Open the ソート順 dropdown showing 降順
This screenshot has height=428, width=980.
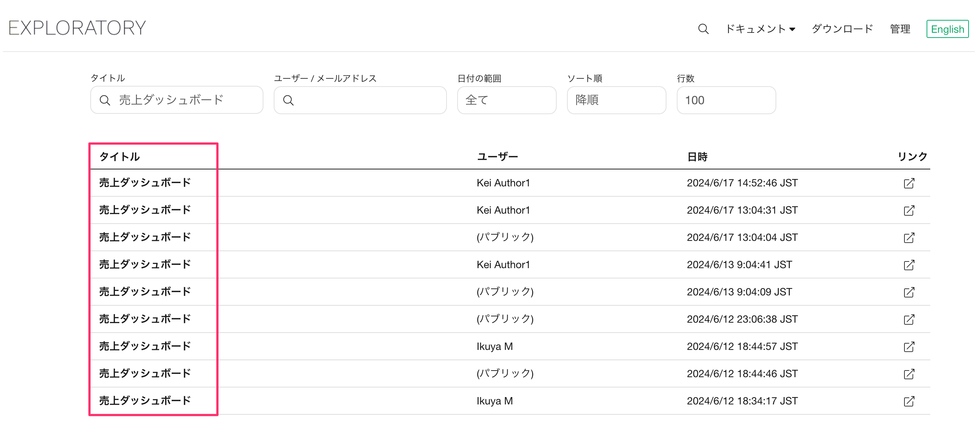pos(616,100)
